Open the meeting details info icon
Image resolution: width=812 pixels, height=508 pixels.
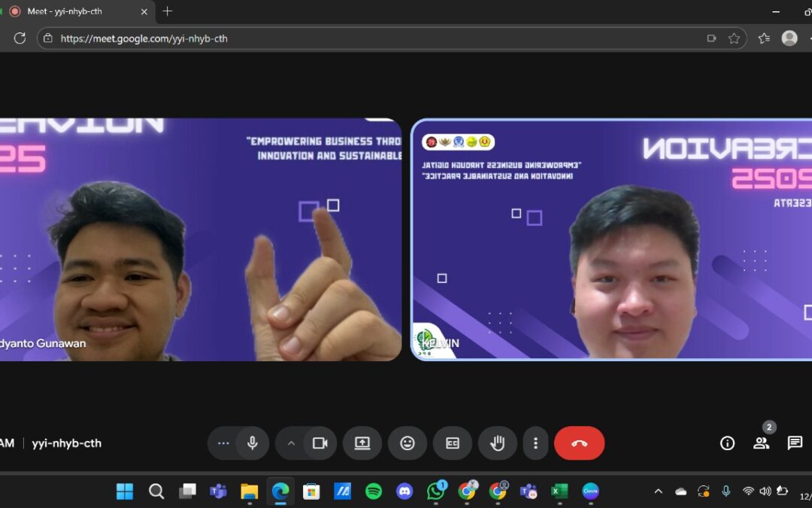coord(727,443)
